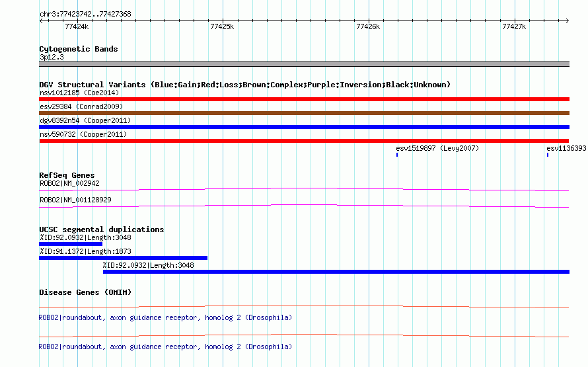The height and width of the screenshot is (367, 588).
Task: Click the first short %ID:92.0932 duplication bar
Action: [x=71, y=244]
